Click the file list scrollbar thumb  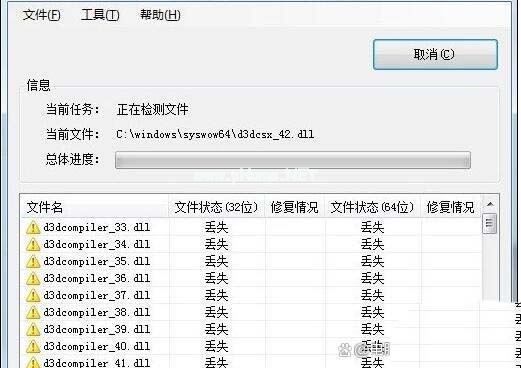point(489,223)
